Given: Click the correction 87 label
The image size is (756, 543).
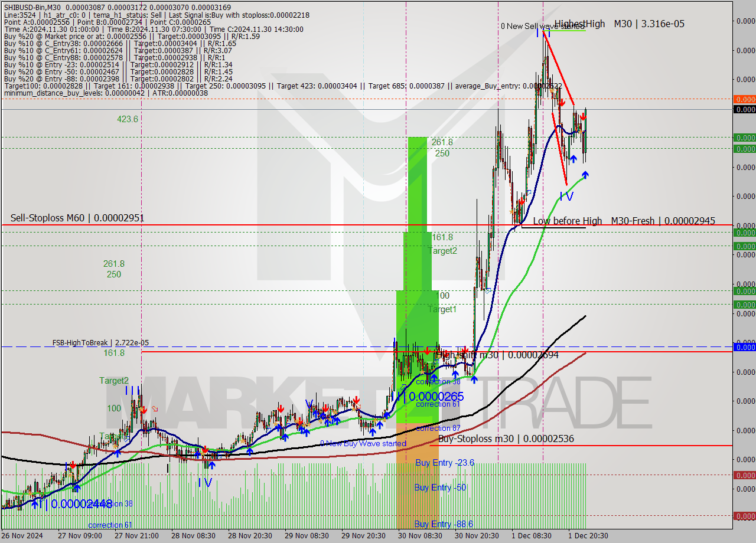Looking at the screenshot, I should [x=438, y=428].
